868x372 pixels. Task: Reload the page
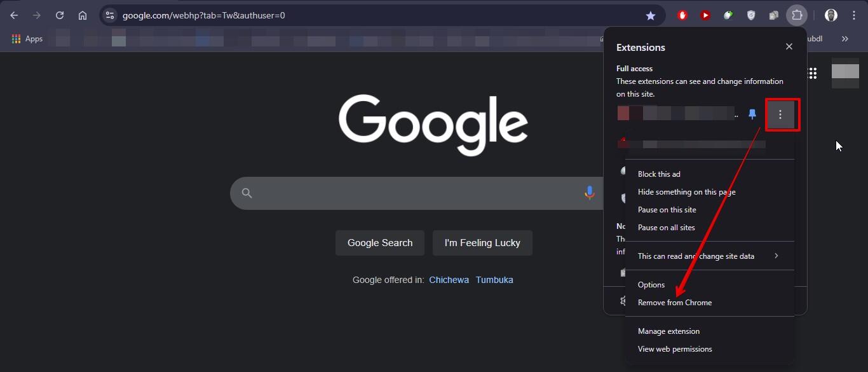click(x=60, y=15)
